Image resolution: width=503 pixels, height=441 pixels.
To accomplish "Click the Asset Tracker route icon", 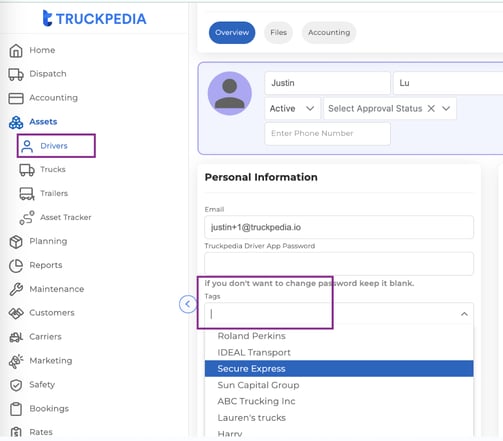I will pyautogui.click(x=27, y=218).
